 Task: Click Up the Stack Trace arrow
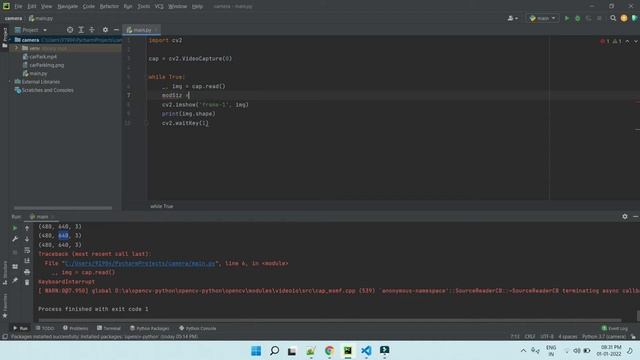27,228
